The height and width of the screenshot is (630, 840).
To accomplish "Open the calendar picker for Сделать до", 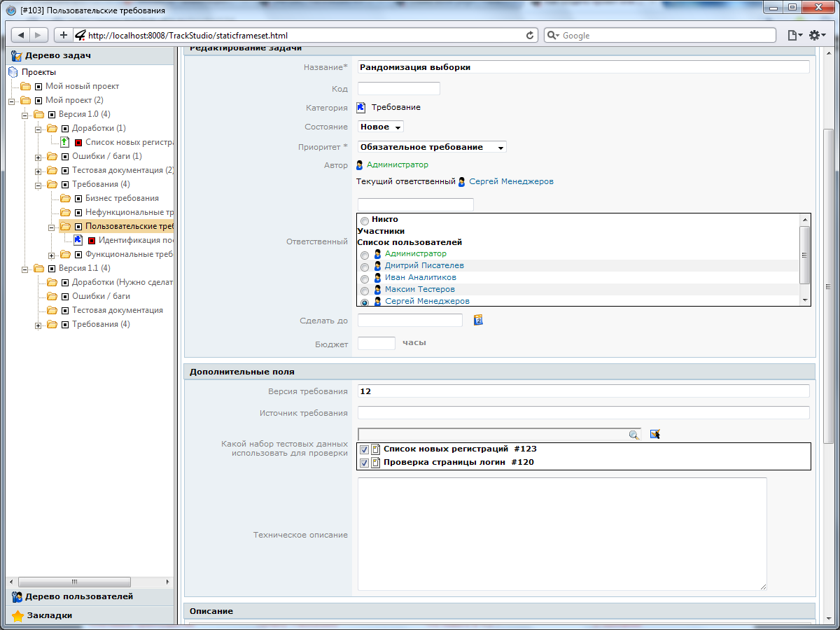I will tap(479, 320).
